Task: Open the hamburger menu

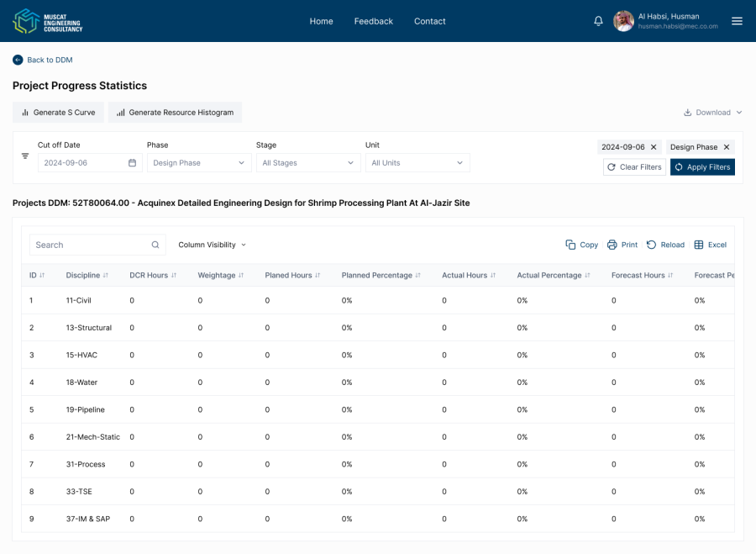Action: click(737, 21)
